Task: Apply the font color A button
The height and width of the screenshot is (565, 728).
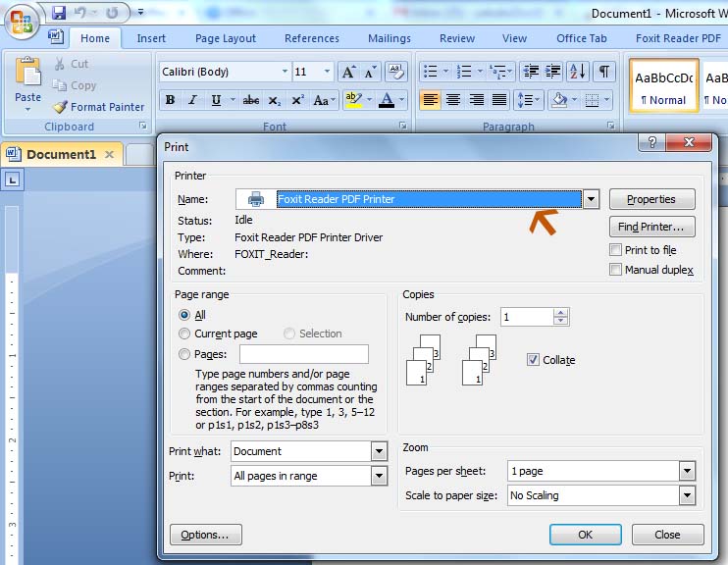Action: [387, 100]
